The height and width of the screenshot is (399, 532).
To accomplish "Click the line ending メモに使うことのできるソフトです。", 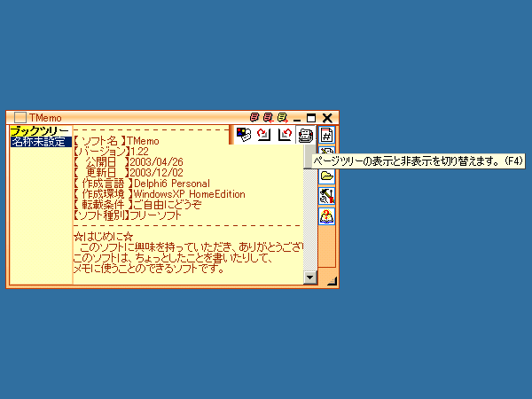I will (149, 269).
